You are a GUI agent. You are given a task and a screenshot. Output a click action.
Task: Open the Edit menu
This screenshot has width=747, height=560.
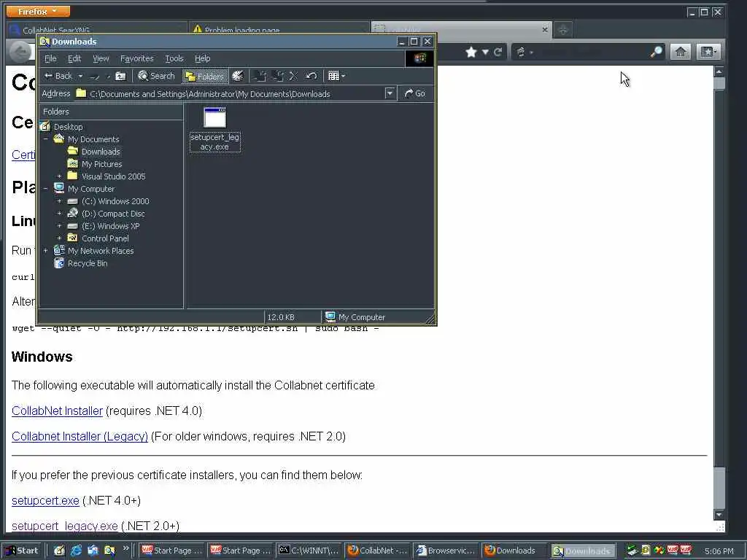(74, 58)
